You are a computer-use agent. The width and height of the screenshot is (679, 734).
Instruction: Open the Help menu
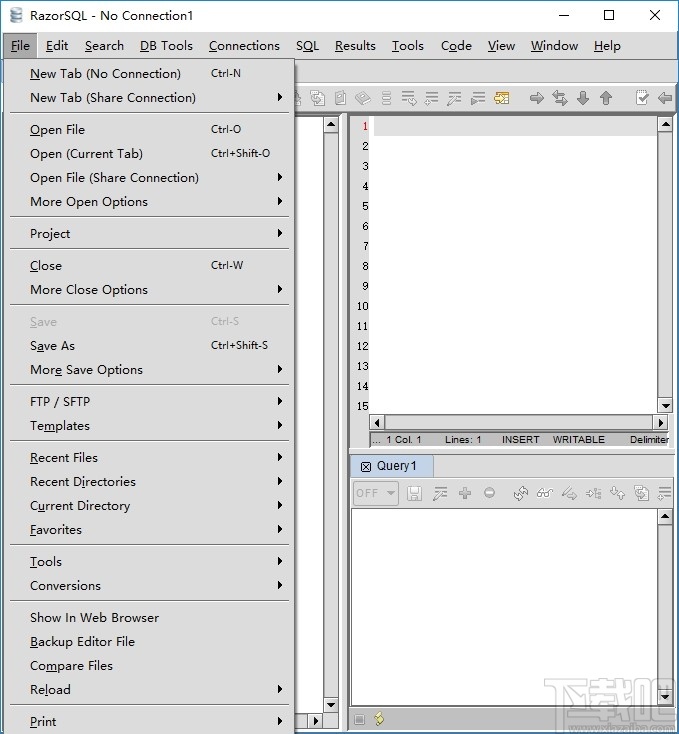607,46
